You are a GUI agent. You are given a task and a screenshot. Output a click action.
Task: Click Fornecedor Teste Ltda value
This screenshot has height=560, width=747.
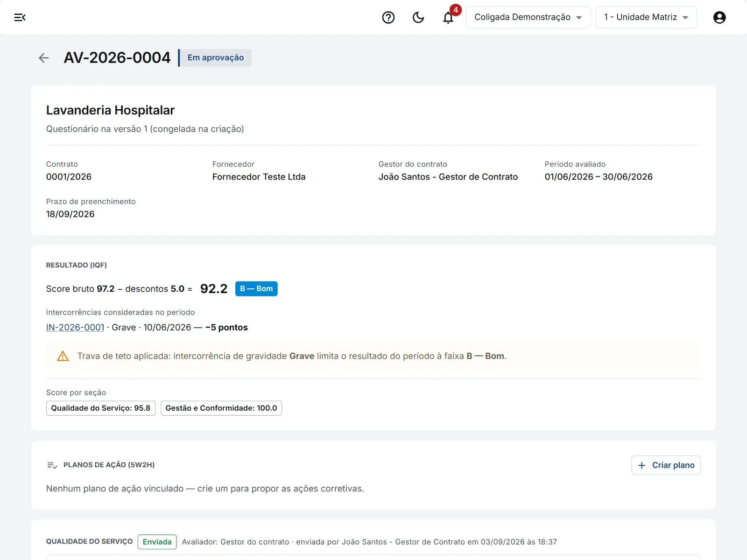[x=259, y=177]
